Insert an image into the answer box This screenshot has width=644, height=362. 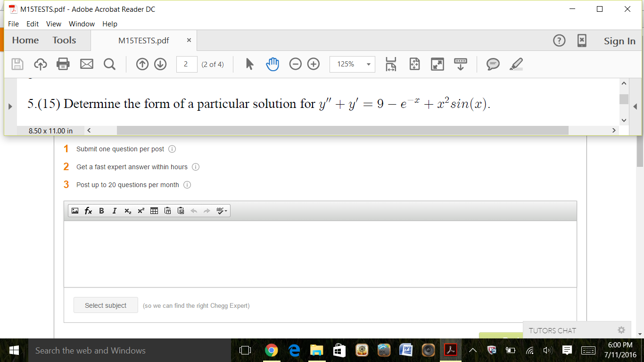[75, 211]
